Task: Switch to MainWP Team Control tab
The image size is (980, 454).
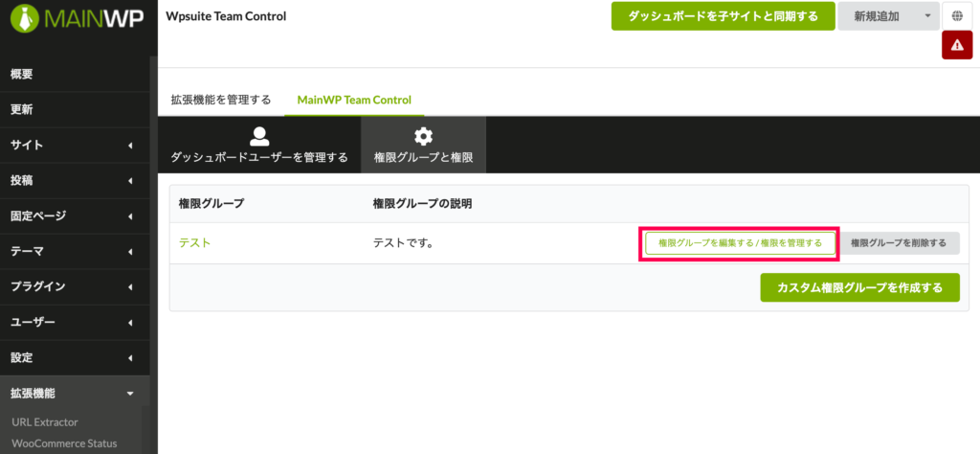Action: 354,100
